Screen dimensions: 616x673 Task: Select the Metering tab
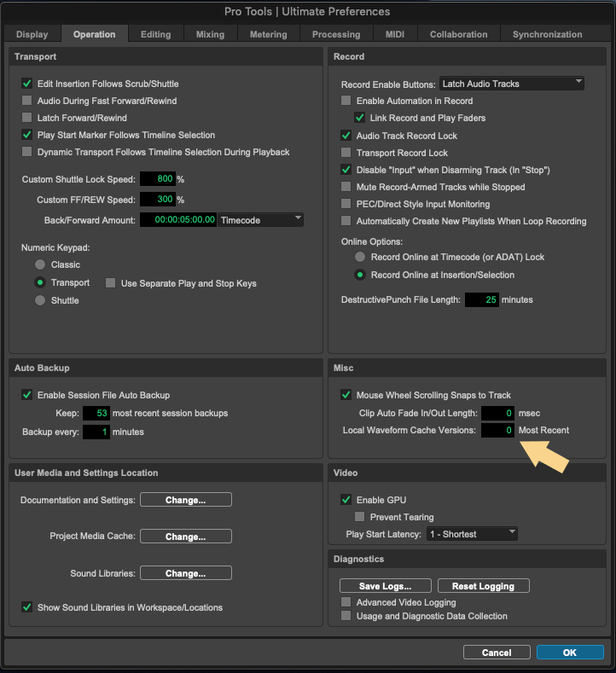[x=268, y=34]
